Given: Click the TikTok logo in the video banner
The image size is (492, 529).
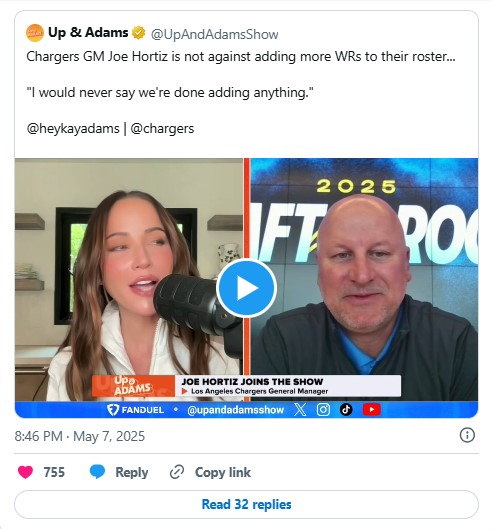Looking at the screenshot, I should [346, 410].
